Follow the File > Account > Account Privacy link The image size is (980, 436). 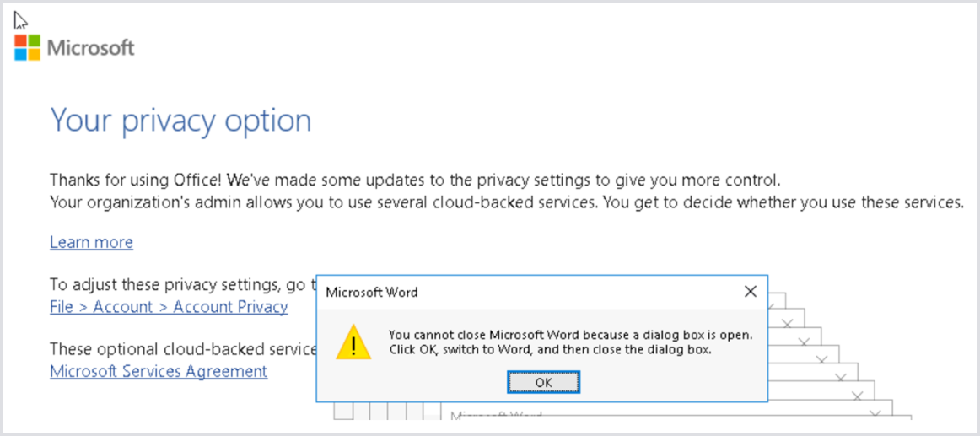point(169,307)
